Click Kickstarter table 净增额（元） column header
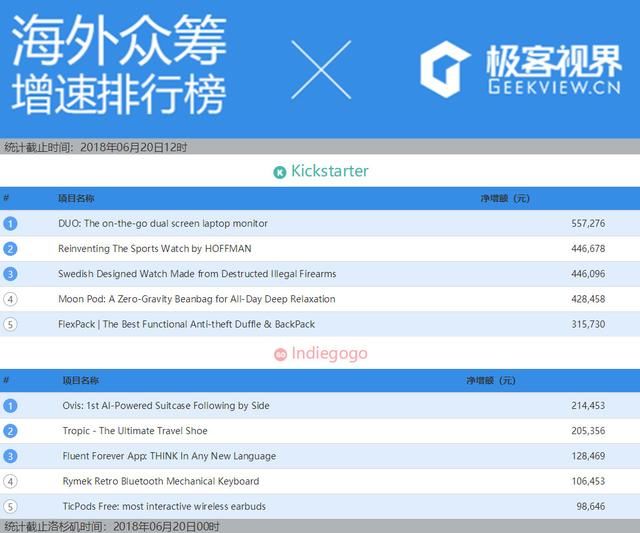This screenshot has height=533, width=640. point(505,198)
